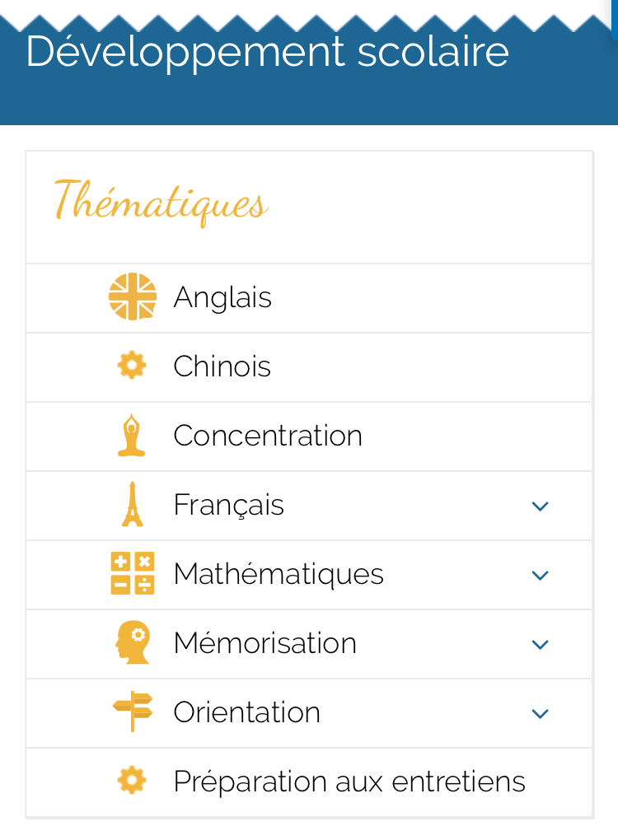Open the Anglais theme

[x=222, y=297]
